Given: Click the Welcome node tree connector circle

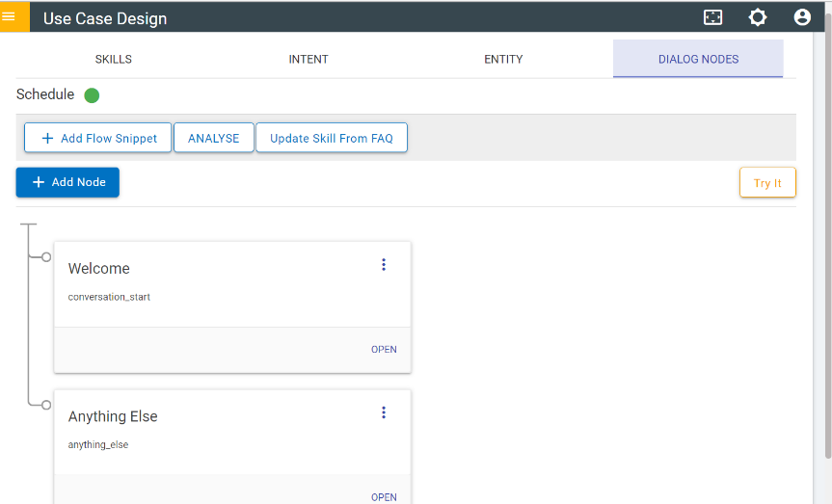Looking at the screenshot, I should point(46,256).
